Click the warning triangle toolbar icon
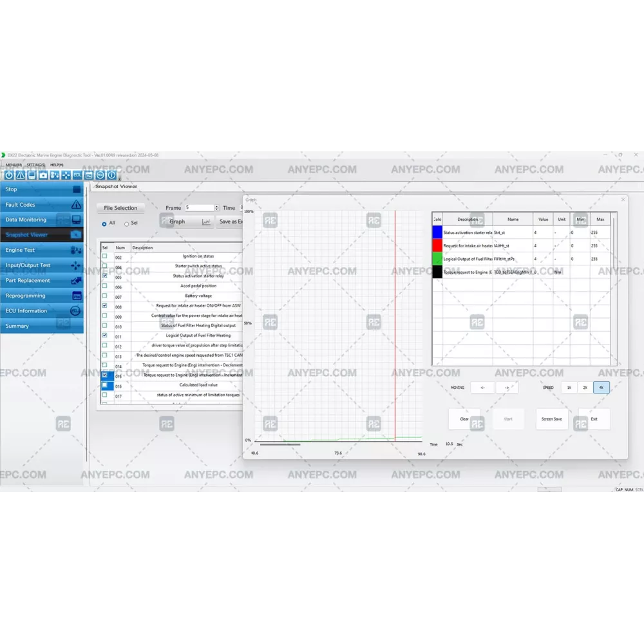This screenshot has width=644, height=644. tap(20, 175)
